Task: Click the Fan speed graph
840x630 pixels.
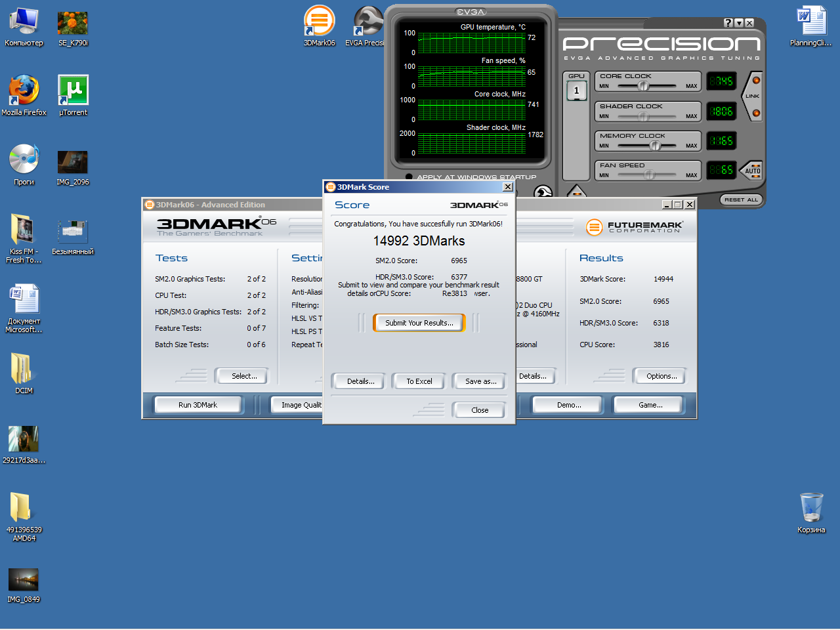Action: (472, 76)
